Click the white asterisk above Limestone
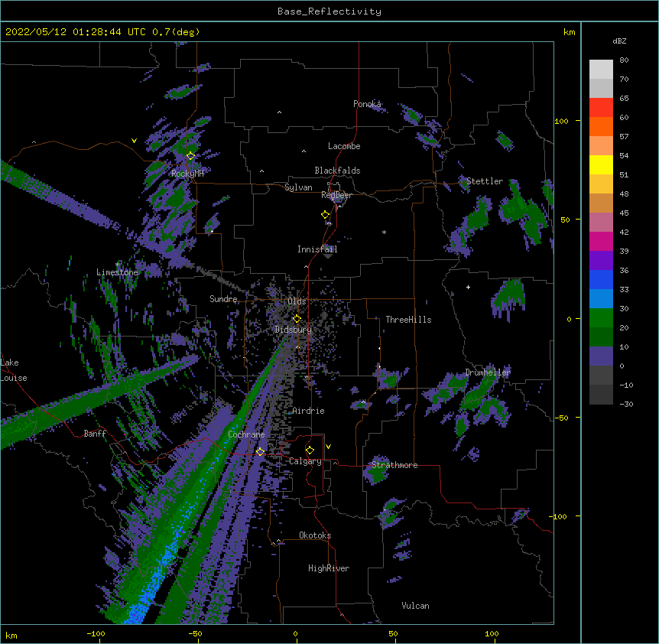The image size is (659, 644). click(118, 265)
